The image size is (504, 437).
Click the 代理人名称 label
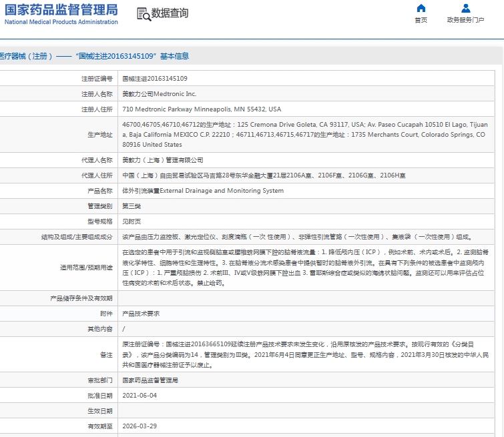tap(97, 160)
